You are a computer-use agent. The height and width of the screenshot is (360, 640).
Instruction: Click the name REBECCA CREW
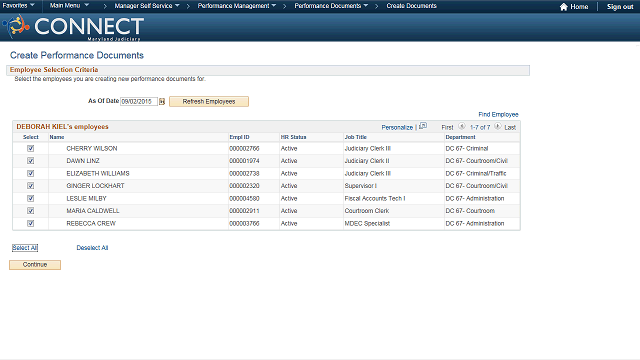[91, 223]
